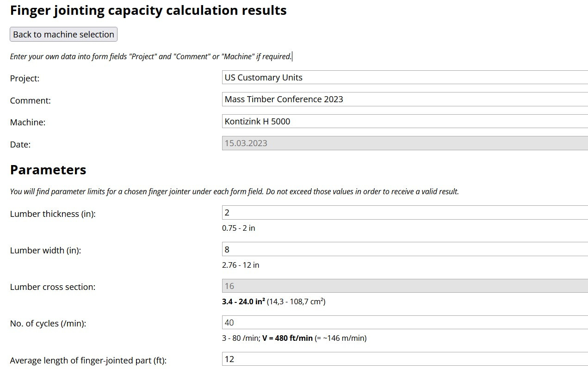Screen dimensions: 588x369
Task: Select the Comment field with Mass Timber Conference
Action: tap(405, 99)
